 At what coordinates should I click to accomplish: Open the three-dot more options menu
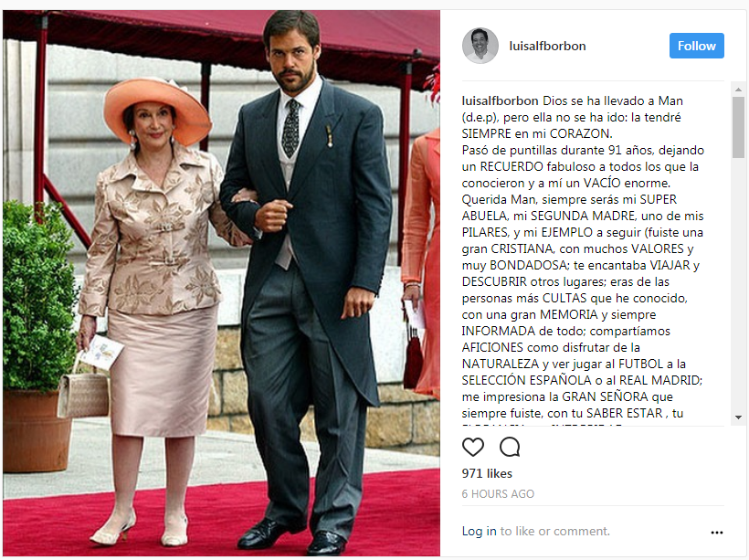(716, 533)
